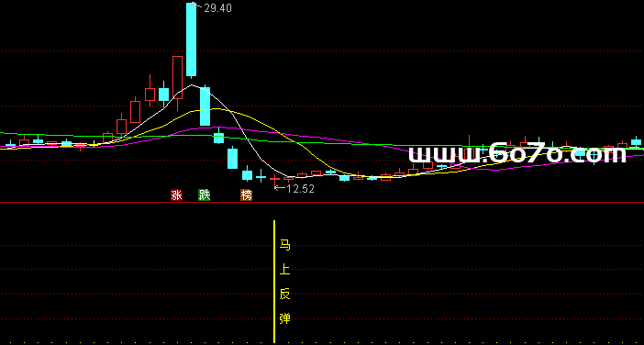
Task: Open the www.6o7o.com watermark link
Action: (517, 154)
